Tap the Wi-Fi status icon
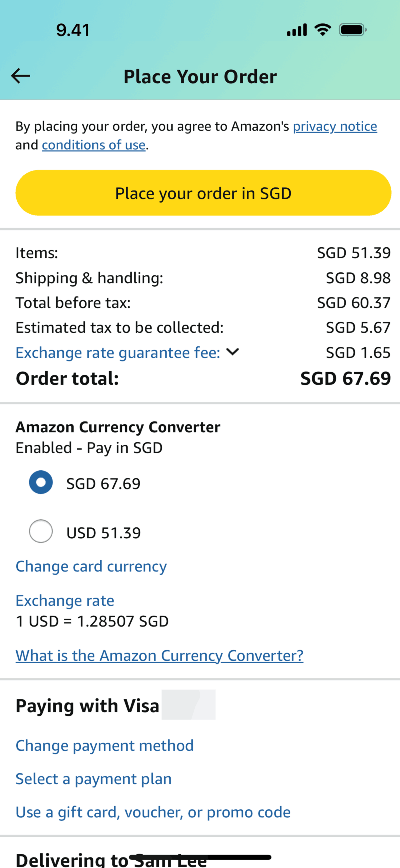This screenshot has width=400, height=868. click(x=323, y=30)
